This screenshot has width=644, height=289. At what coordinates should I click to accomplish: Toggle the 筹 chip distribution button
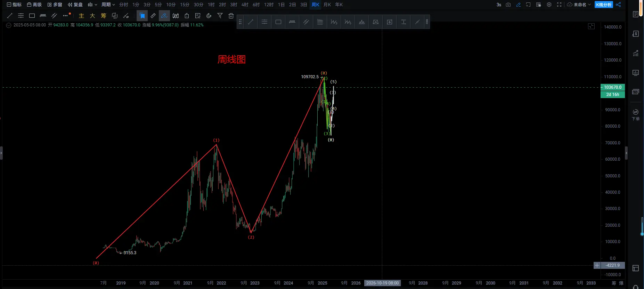(x=104, y=16)
